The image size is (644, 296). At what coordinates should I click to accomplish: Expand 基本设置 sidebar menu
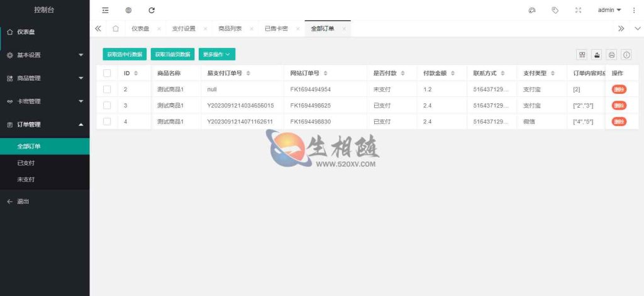tap(45, 55)
